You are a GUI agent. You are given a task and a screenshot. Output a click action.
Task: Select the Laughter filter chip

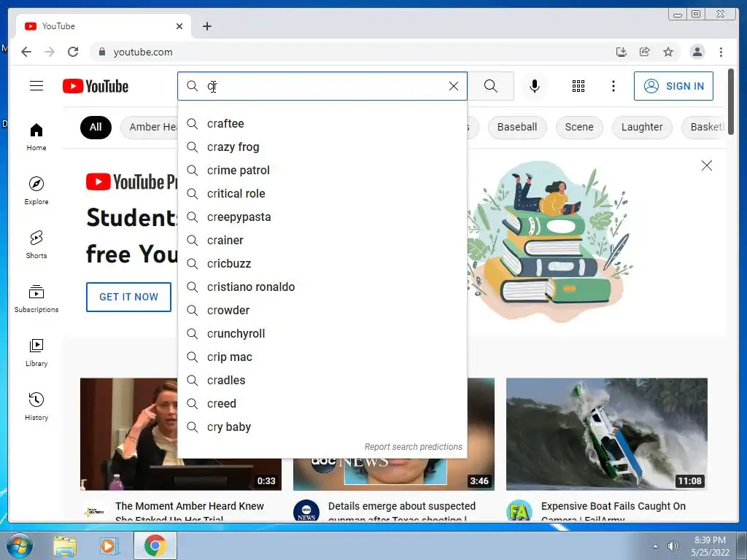642,127
